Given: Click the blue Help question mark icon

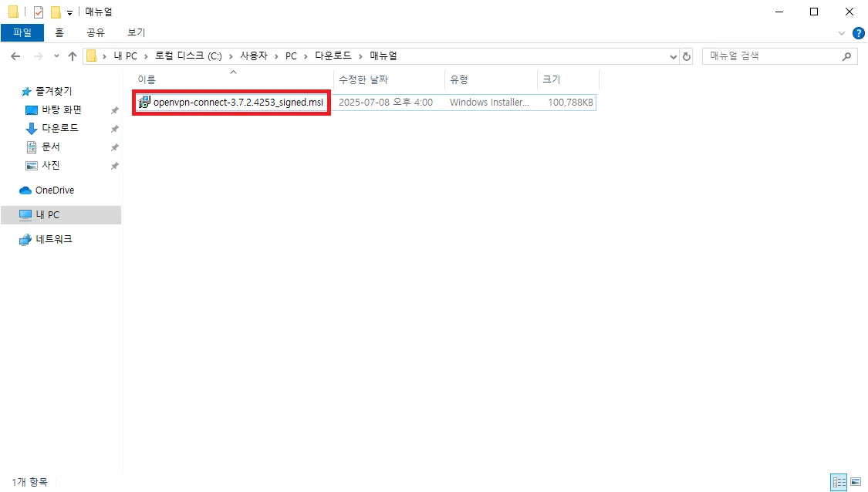Looking at the screenshot, I should [859, 32].
